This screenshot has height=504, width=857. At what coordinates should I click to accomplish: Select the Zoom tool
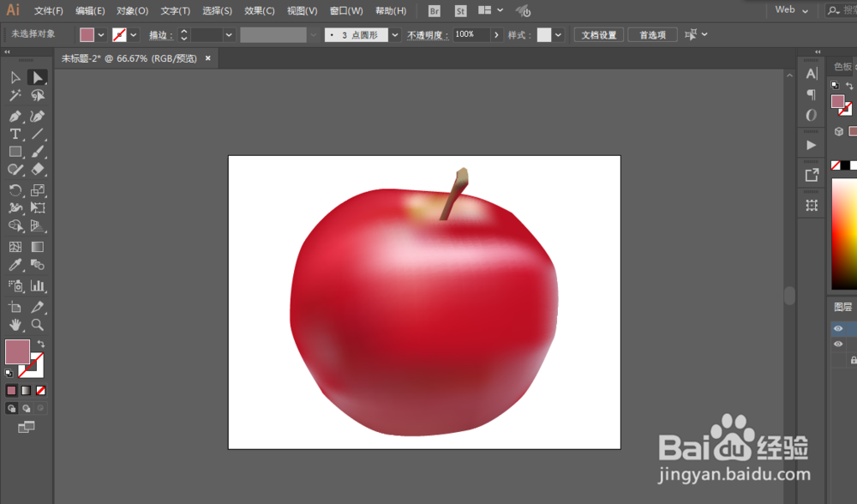(38, 325)
